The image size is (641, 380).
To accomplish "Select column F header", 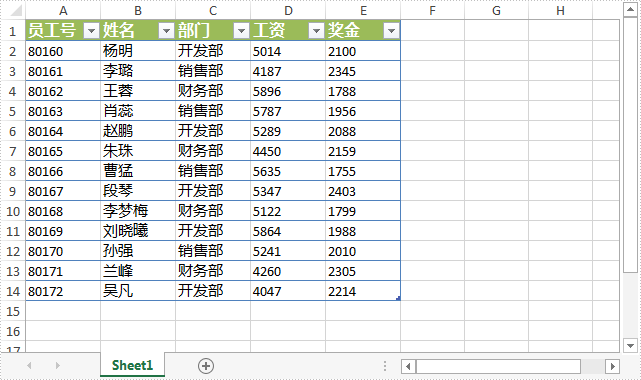I will point(433,11).
